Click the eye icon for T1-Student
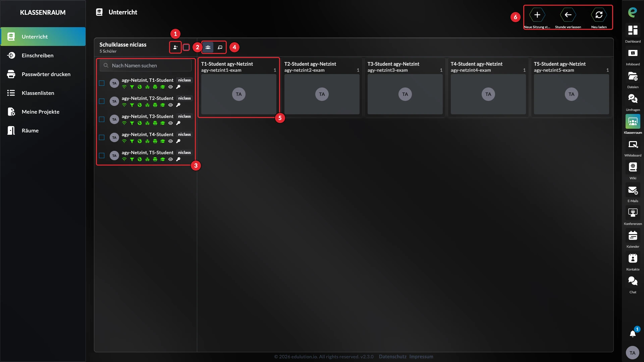Viewport: 644px width, 362px height. pos(170,87)
